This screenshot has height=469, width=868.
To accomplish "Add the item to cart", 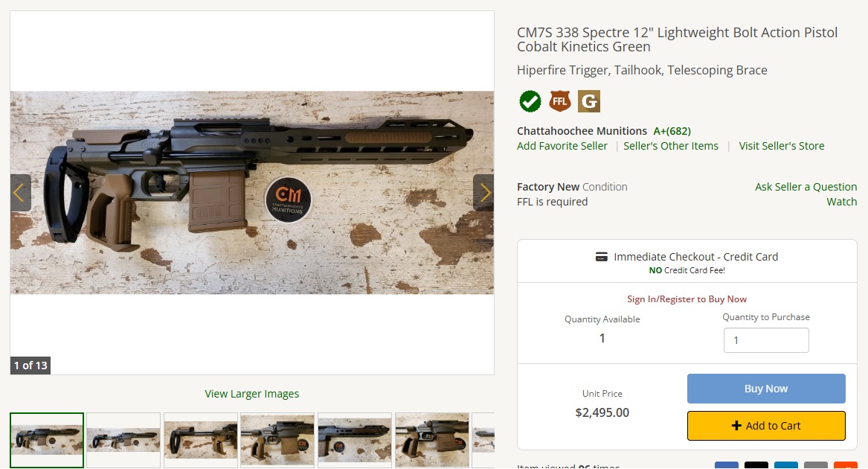I will 766,426.
